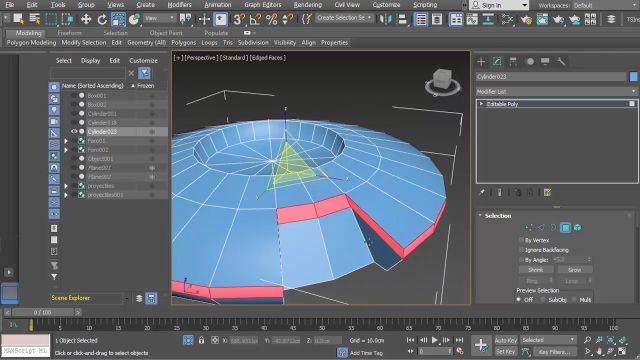Switch to the Object Paint ribbon tab
The width and height of the screenshot is (640, 360).
tap(166, 33)
